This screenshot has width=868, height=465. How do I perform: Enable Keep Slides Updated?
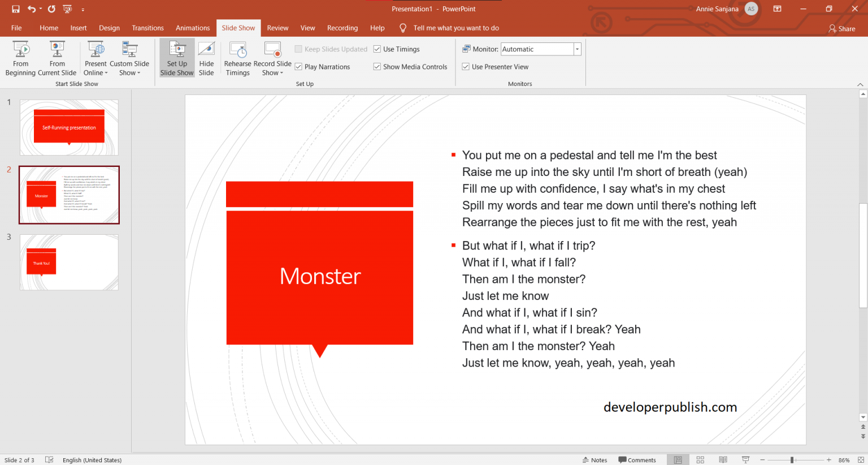(299, 49)
